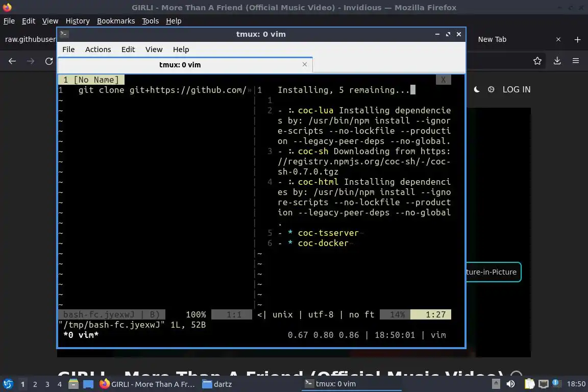Click the Firefox forward arrow
588x392 pixels.
coord(31,61)
